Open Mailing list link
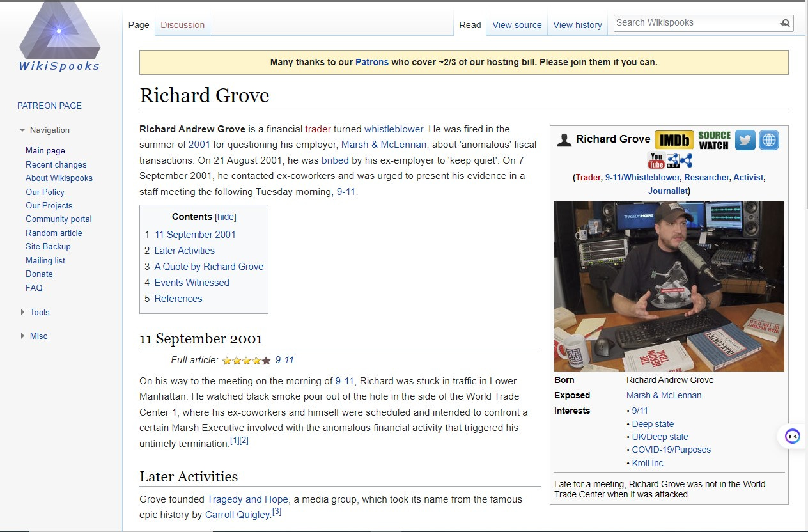Viewport: 808px width, 532px height. [45, 260]
